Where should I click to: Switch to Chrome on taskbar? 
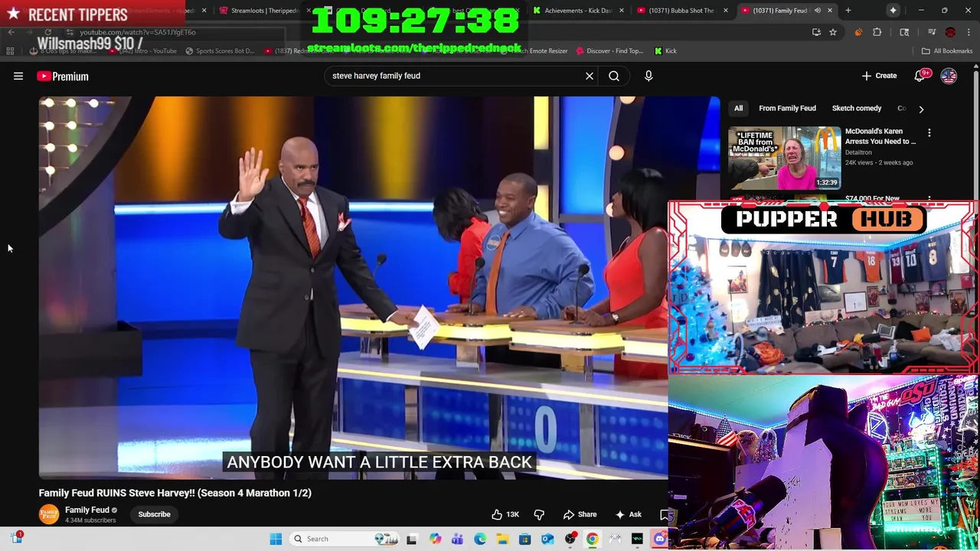(593, 539)
